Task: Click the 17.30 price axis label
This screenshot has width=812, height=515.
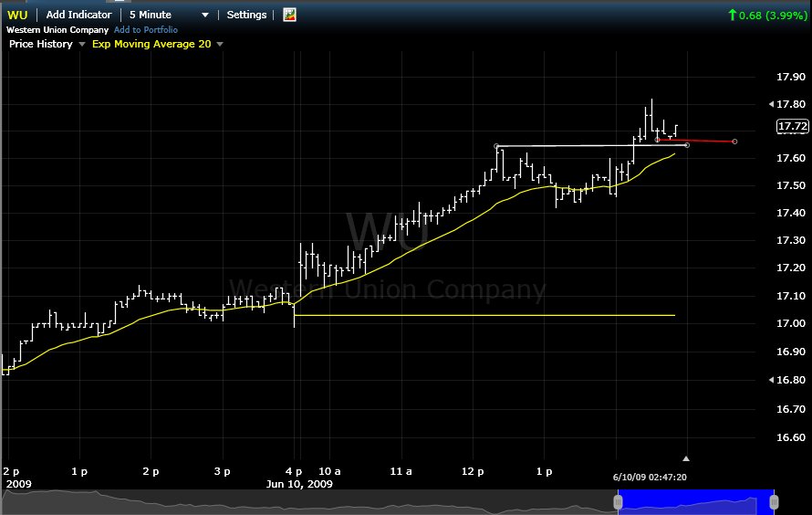Action: 791,240
